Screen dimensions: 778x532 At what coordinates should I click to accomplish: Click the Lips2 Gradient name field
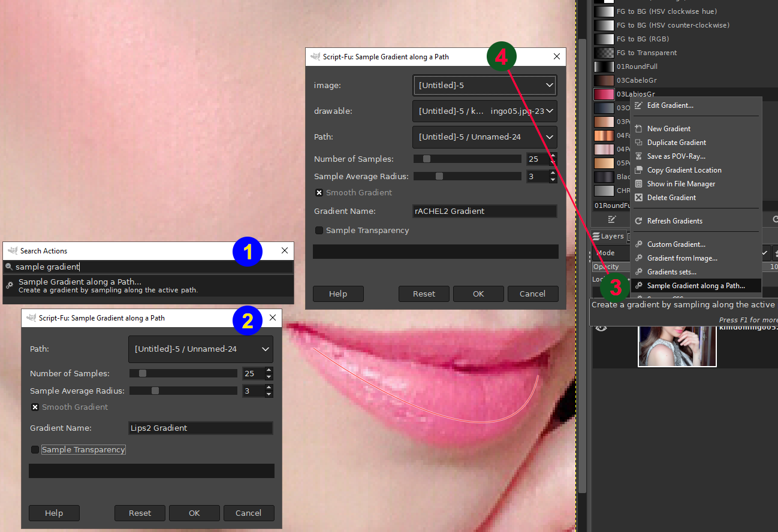coord(201,428)
